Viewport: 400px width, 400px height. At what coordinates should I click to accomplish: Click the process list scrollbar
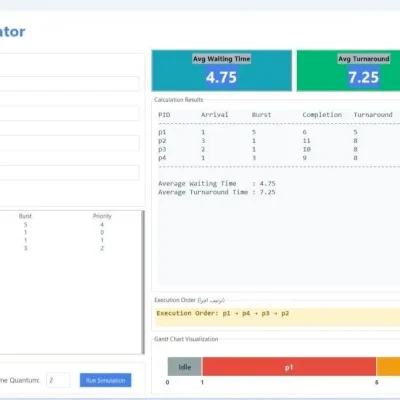click(143, 282)
